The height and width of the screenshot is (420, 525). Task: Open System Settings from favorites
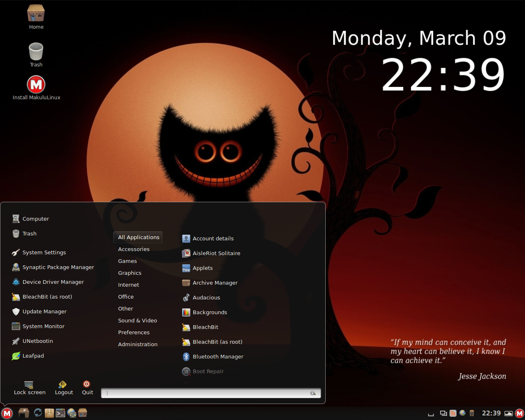(x=39, y=252)
